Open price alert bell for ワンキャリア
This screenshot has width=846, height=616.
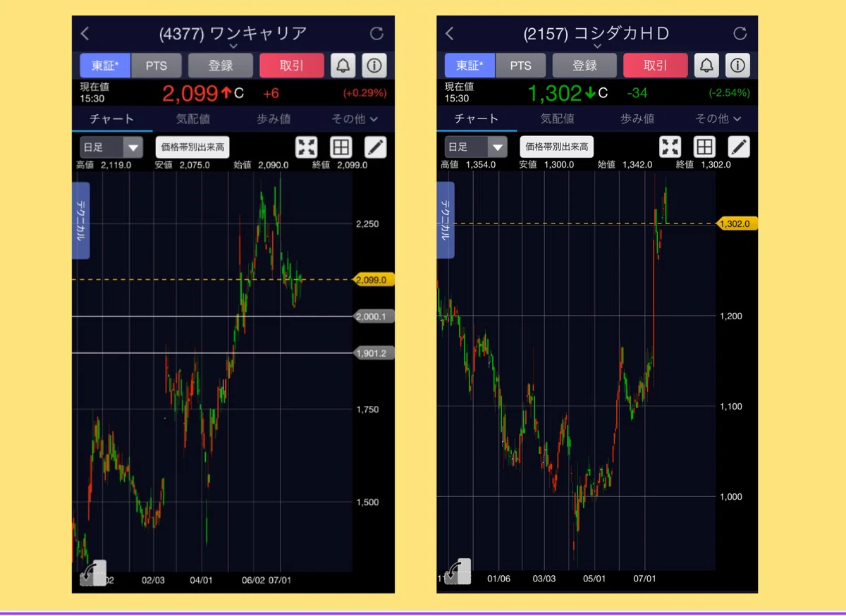point(343,66)
